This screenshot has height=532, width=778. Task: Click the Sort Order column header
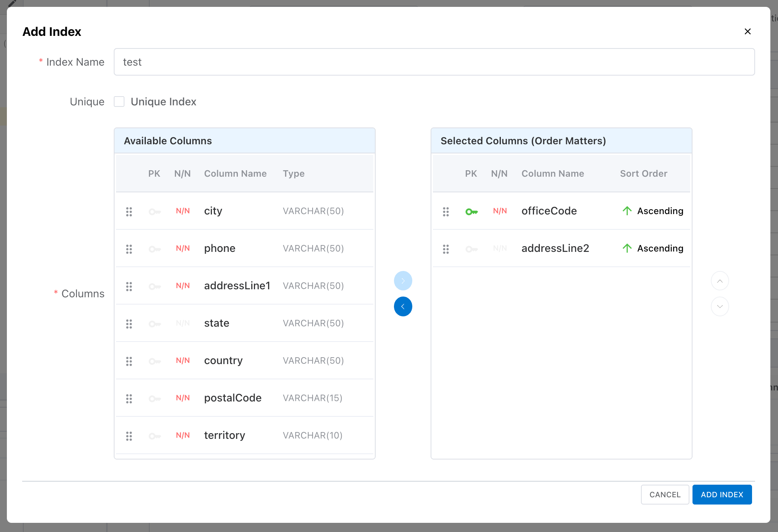(x=644, y=174)
